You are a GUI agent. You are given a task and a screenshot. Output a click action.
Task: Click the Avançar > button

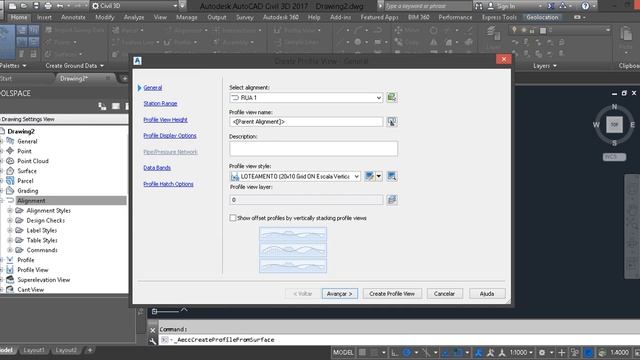point(340,293)
